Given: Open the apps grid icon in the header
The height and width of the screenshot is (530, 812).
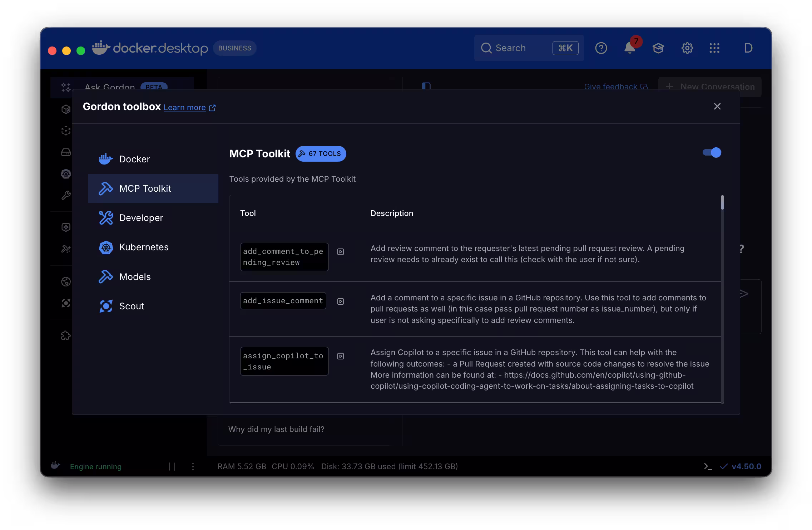Looking at the screenshot, I should 714,48.
